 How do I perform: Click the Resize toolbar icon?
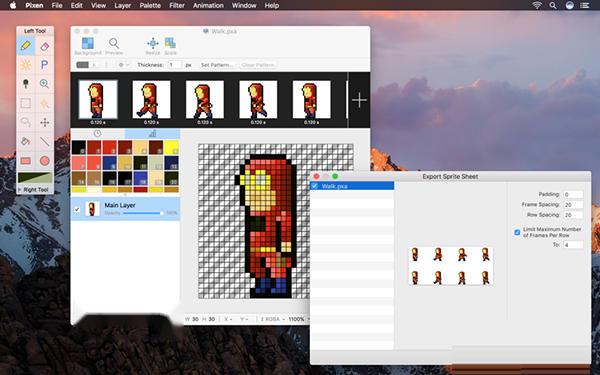(x=153, y=46)
